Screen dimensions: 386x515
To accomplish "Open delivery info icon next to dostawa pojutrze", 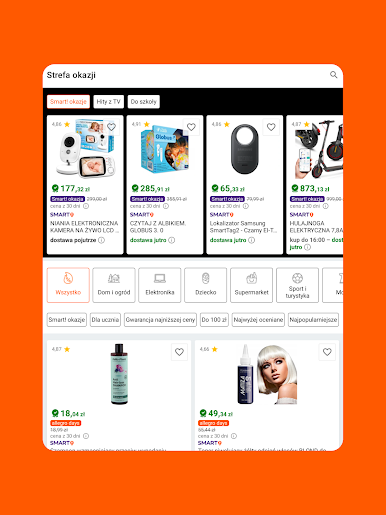I will [101, 240].
